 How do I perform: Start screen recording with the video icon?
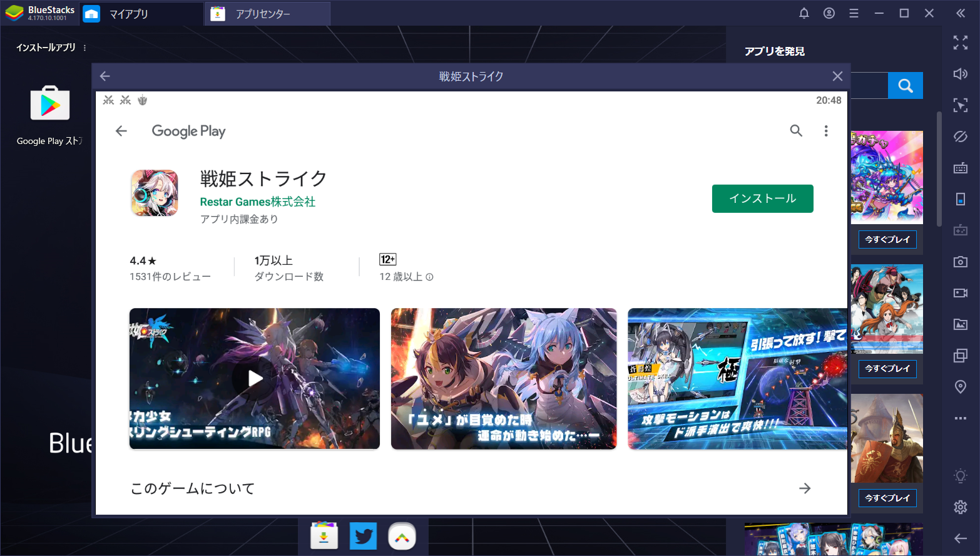[x=961, y=293]
